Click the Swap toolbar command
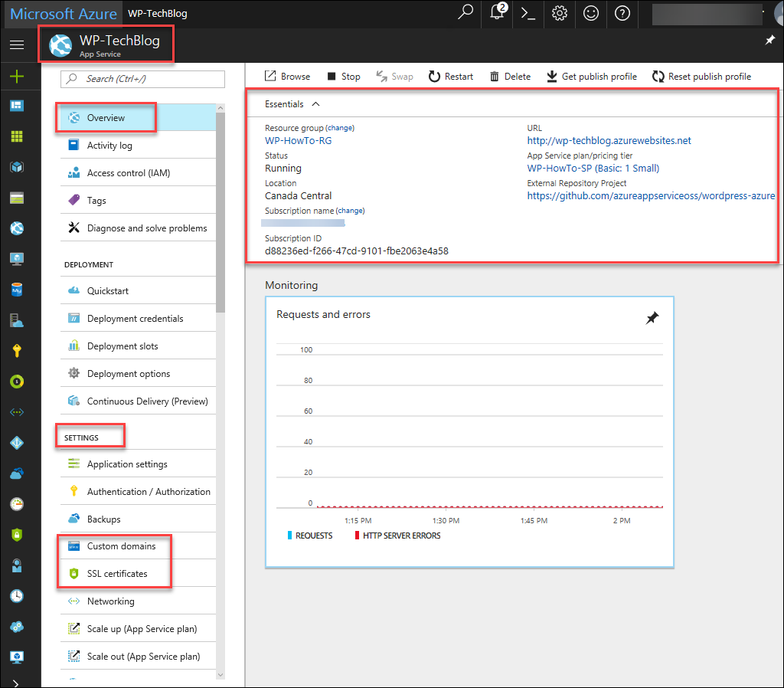The image size is (784, 688). click(x=394, y=76)
